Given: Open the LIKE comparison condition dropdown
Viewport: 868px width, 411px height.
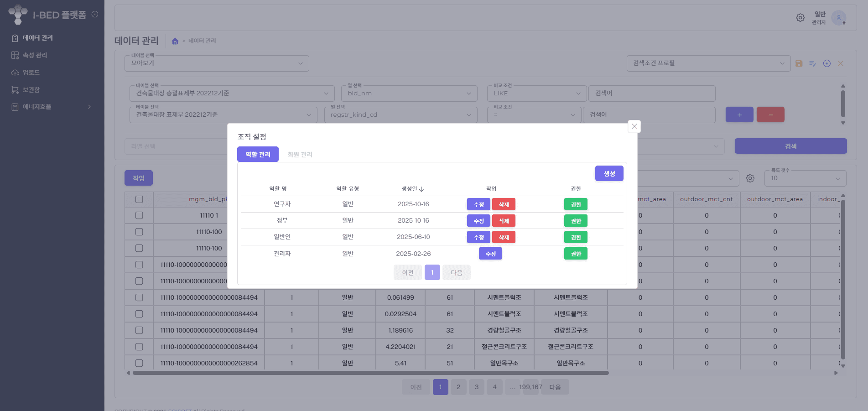Looking at the screenshot, I should click(536, 94).
